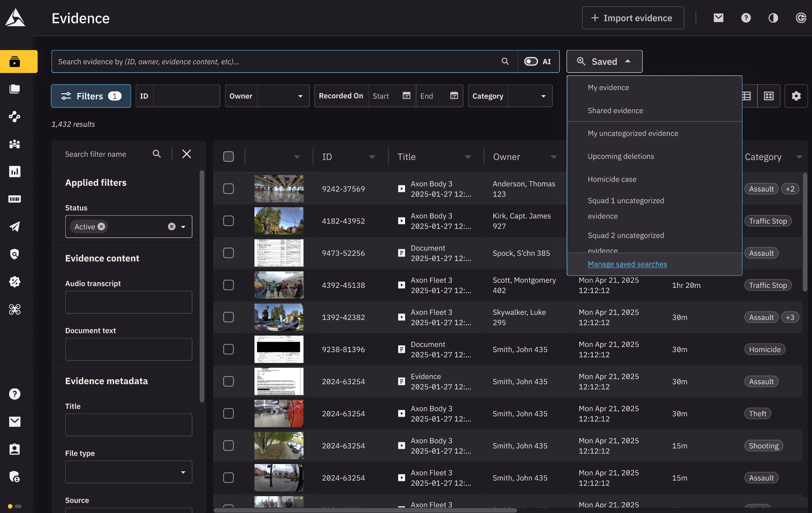The image size is (812, 513).
Task: Open the messages envelope icon in the header
Action: (x=718, y=18)
